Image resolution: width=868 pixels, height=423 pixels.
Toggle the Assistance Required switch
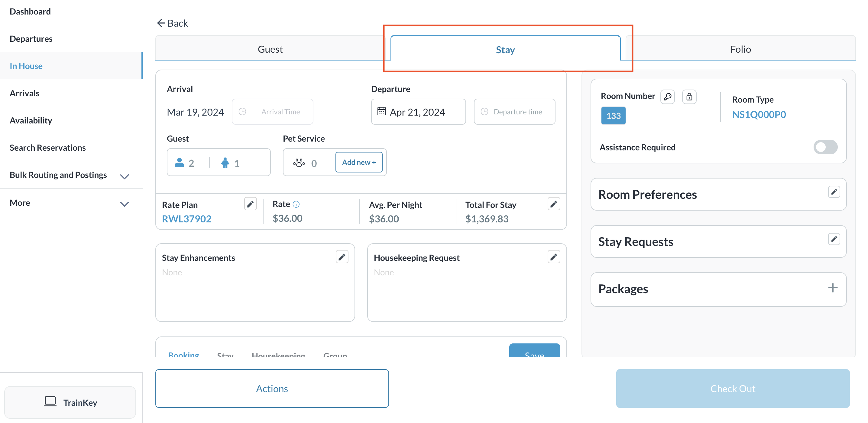(x=825, y=147)
